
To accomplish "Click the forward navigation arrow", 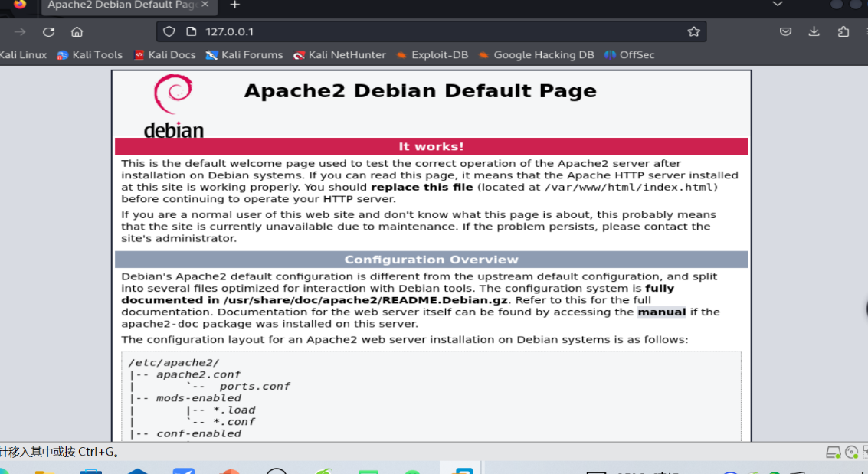I will tap(20, 31).
